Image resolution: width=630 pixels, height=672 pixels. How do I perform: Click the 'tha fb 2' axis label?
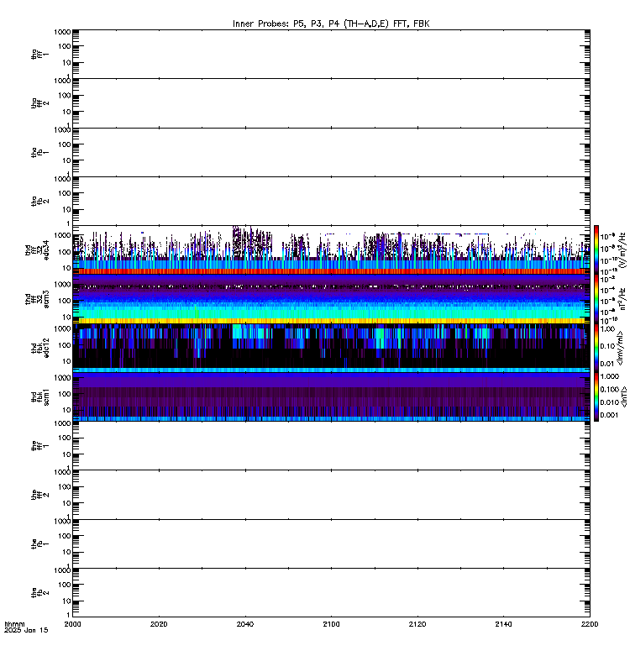point(39,201)
